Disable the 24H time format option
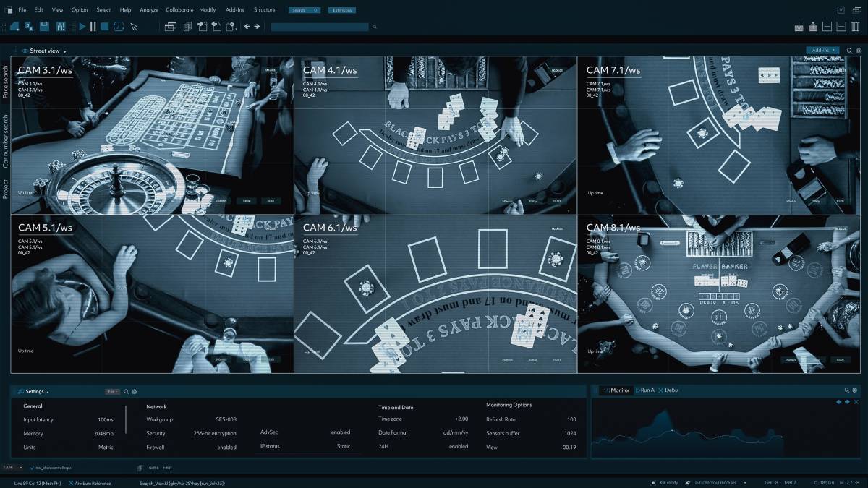 459,447
